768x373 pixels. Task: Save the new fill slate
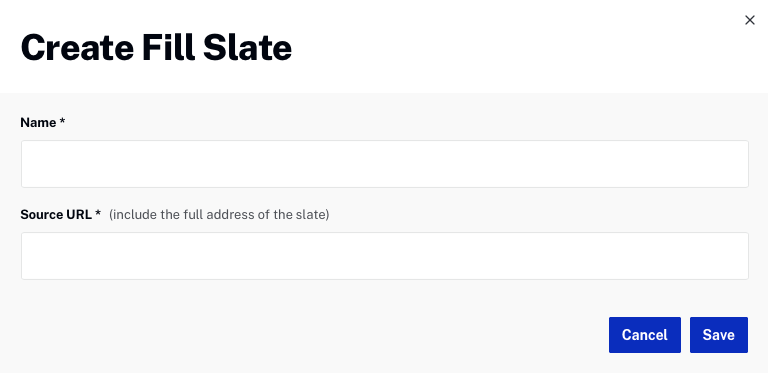click(719, 335)
